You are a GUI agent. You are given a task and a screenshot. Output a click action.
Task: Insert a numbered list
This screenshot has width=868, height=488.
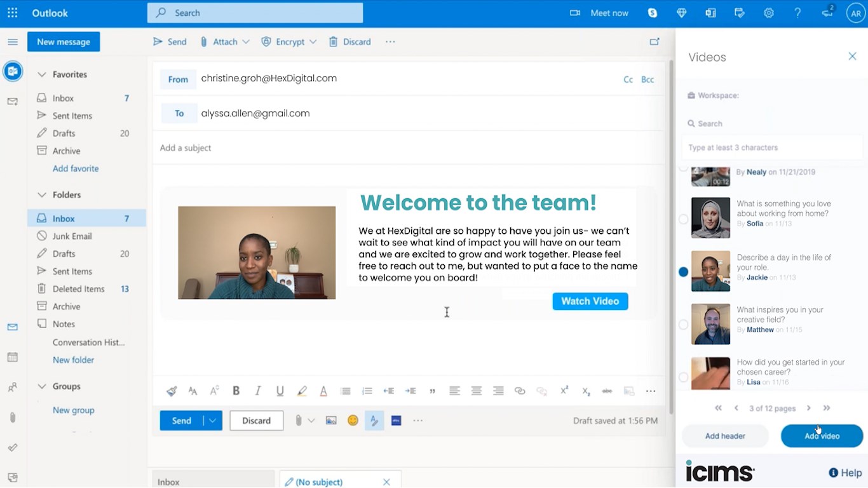(x=367, y=391)
